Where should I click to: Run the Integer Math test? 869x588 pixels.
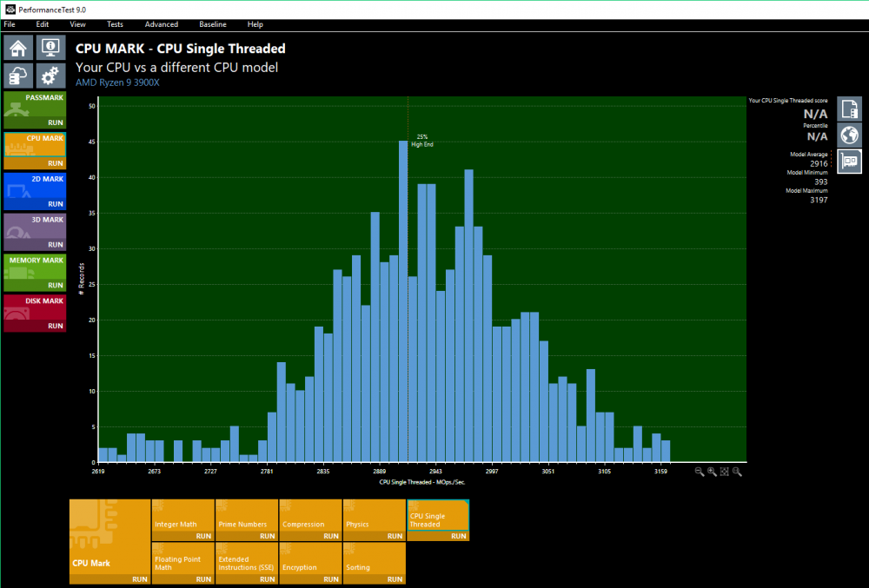point(199,537)
